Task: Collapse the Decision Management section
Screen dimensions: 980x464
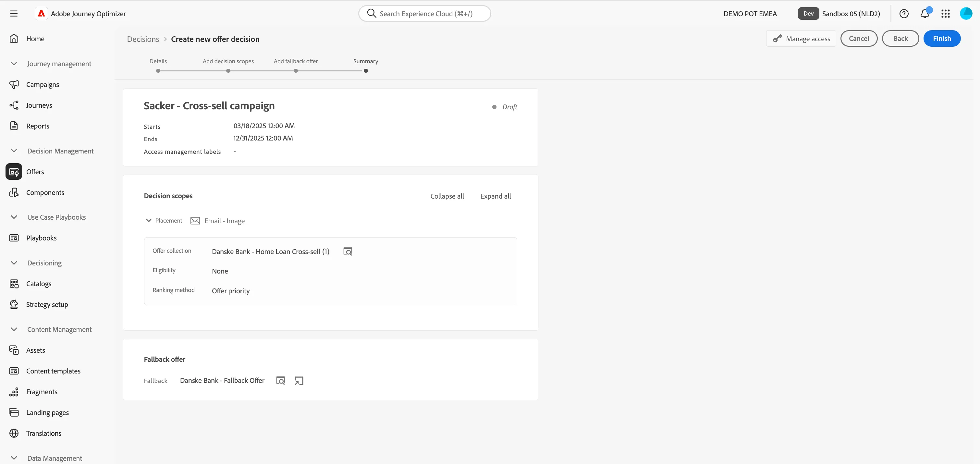Action: [14, 151]
